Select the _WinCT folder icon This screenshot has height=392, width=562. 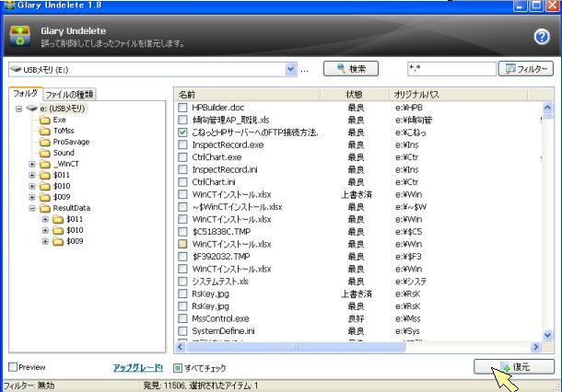click(45, 164)
